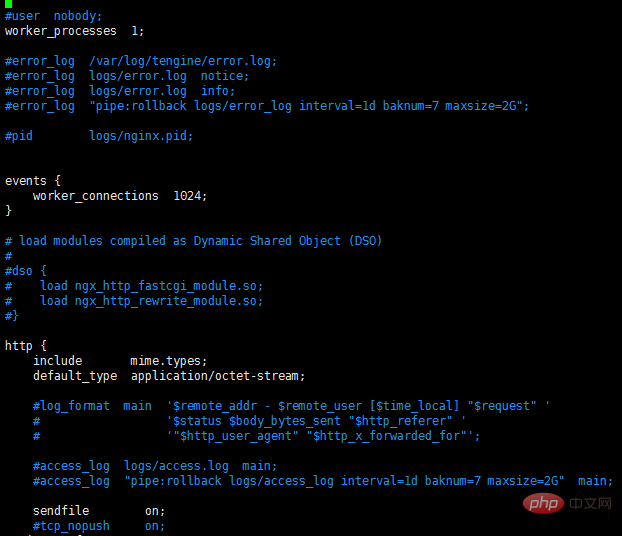Image resolution: width=622 pixels, height=536 pixels.
Task: Click 'worker_connections 1024;' text
Action: tap(120, 196)
